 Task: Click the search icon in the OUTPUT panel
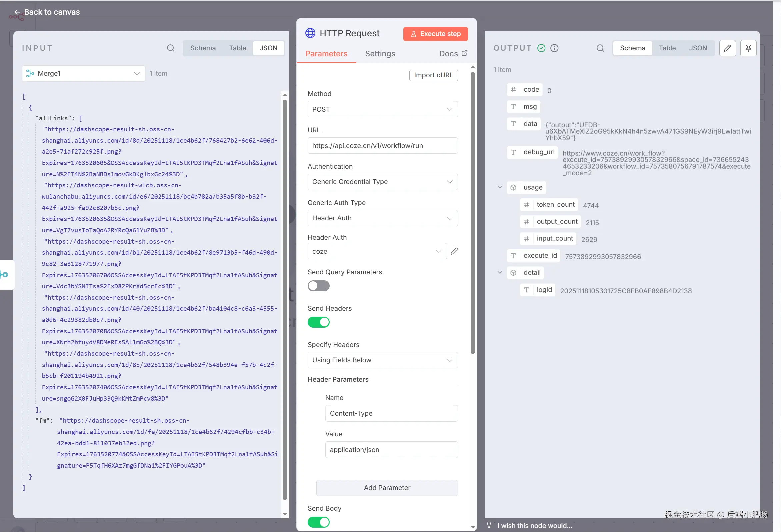click(x=600, y=48)
